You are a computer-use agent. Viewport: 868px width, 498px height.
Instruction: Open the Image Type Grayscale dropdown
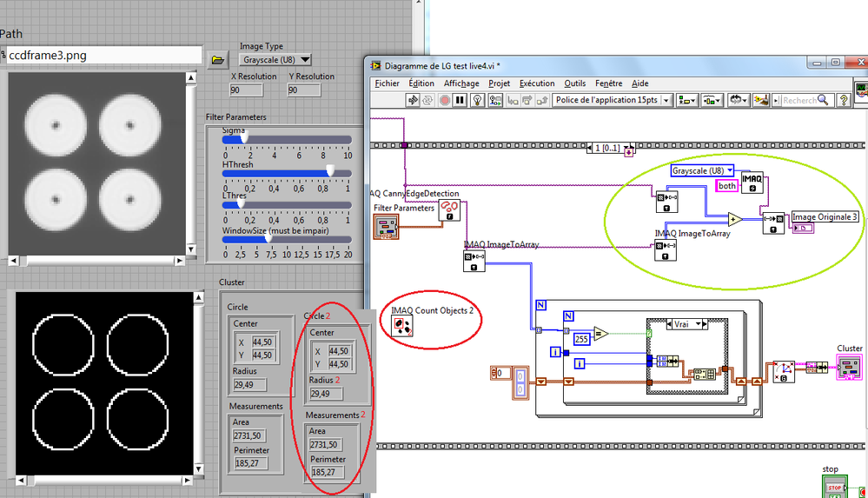point(276,59)
